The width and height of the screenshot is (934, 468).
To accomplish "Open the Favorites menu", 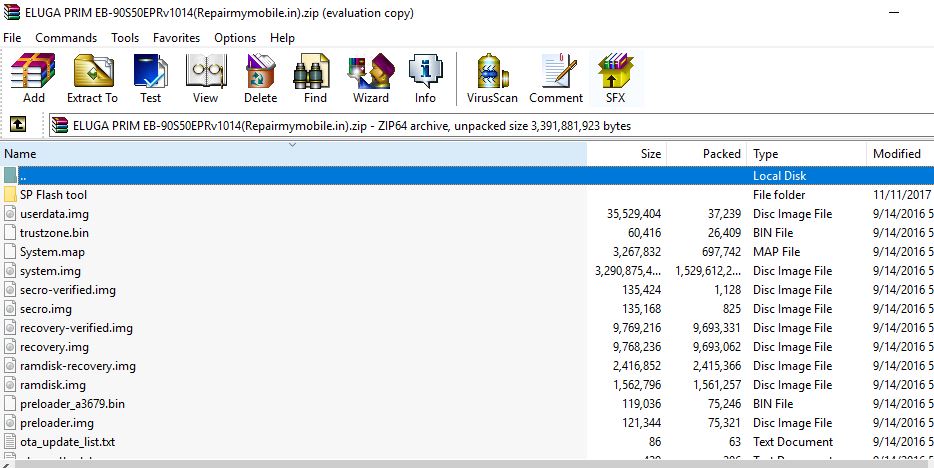I will coord(176,38).
